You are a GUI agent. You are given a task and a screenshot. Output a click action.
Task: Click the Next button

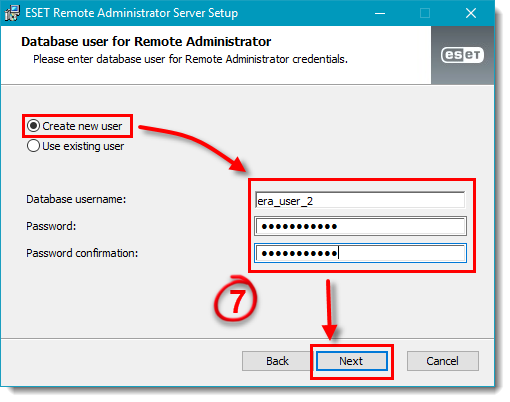tap(352, 361)
